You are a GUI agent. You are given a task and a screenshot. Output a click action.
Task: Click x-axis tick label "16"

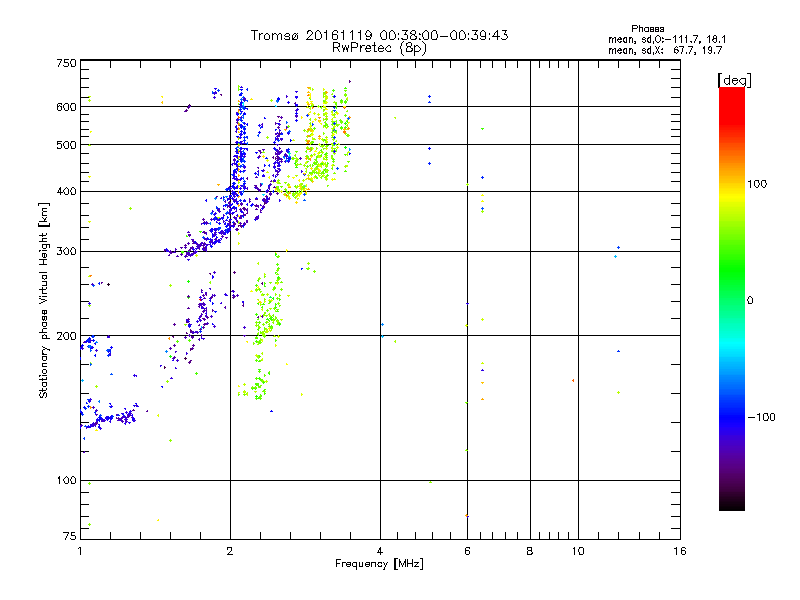pos(680,551)
